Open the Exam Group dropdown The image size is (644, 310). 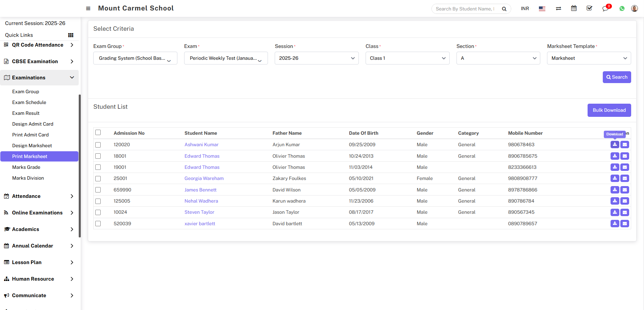(x=135, y=58)
